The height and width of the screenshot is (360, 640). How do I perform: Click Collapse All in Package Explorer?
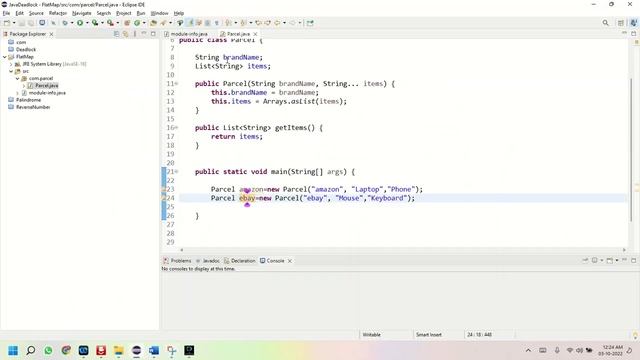click(116, 34)
